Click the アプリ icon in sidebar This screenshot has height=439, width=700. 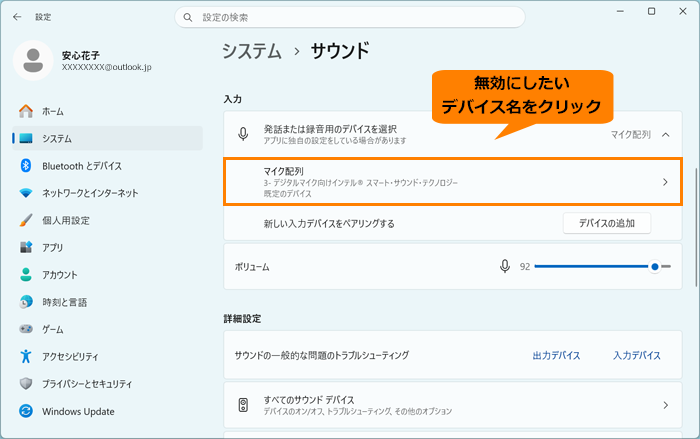tap(26, 247)
